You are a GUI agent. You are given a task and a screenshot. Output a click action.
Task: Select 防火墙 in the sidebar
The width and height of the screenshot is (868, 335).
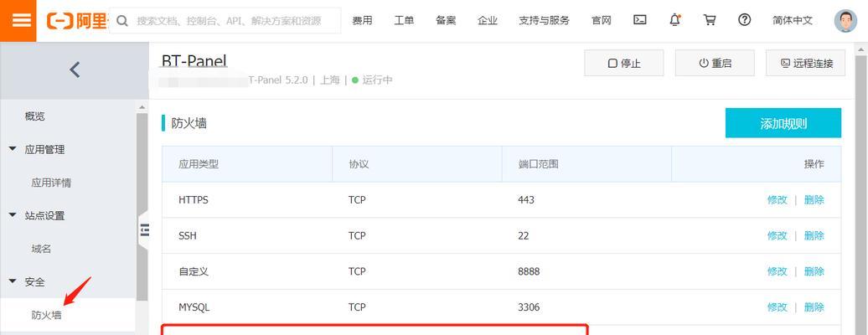point(47,315)
